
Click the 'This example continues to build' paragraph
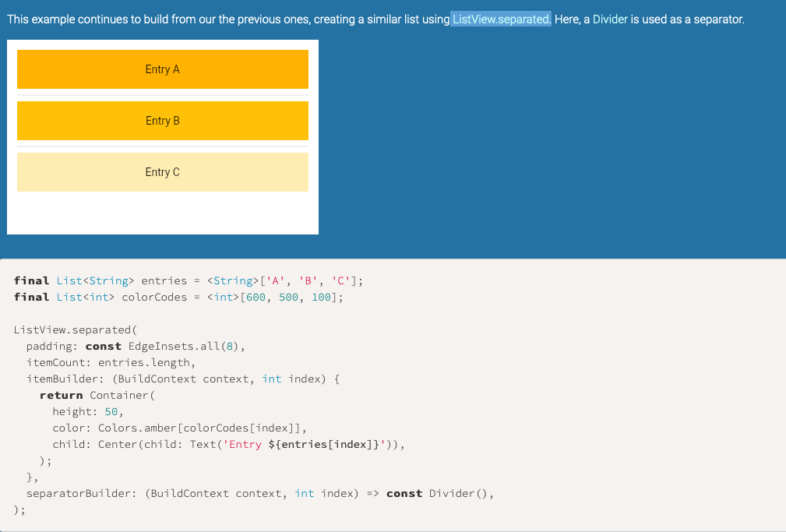coord(375,19)
